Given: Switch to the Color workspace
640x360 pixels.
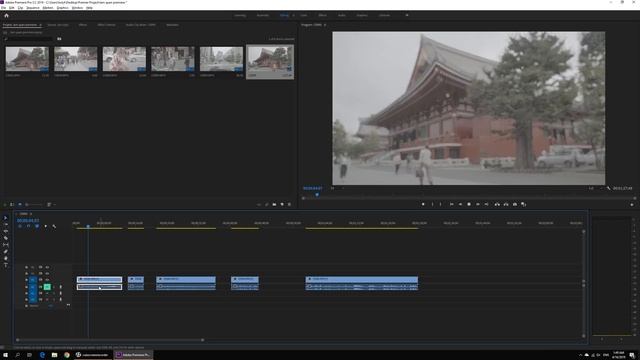Looking at the screenshot, I should pos(304,16).
